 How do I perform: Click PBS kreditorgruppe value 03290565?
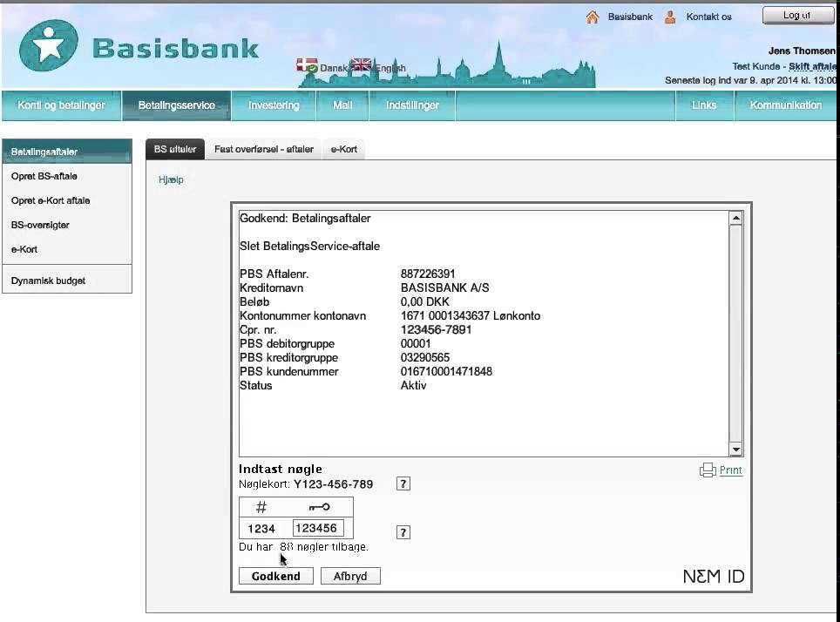(x=425, y=357)
